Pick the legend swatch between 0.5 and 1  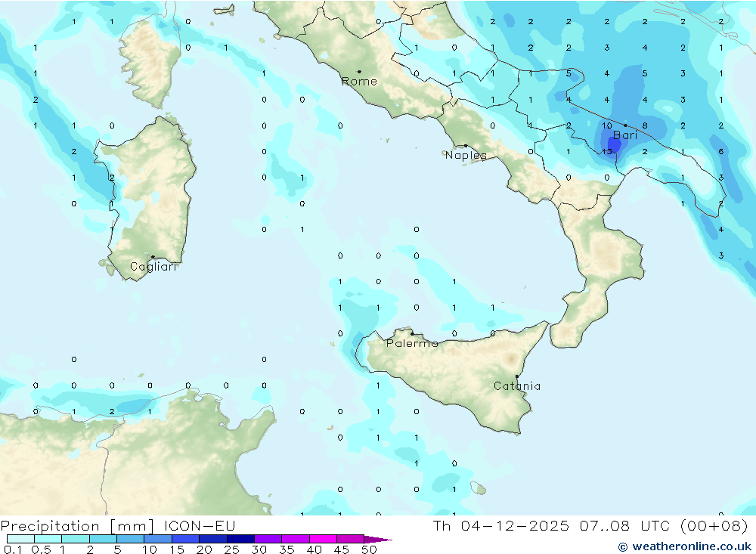point(48,539)
